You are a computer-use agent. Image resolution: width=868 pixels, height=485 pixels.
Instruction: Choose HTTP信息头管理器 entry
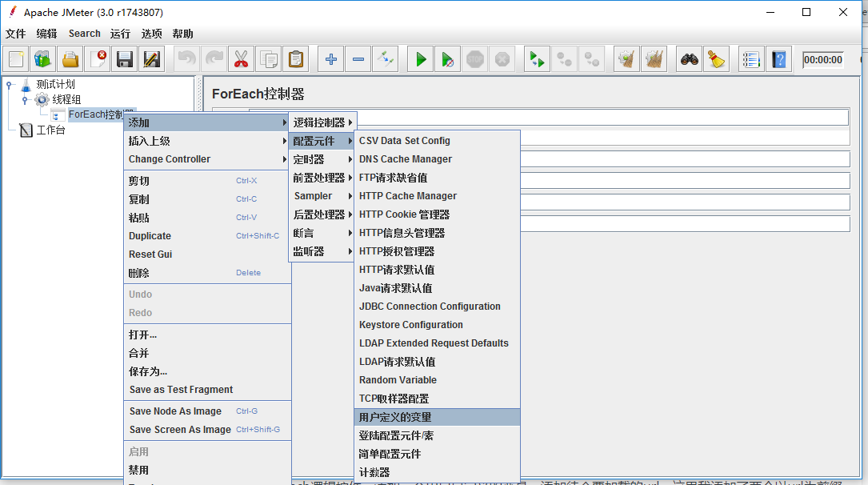point(437,233)
